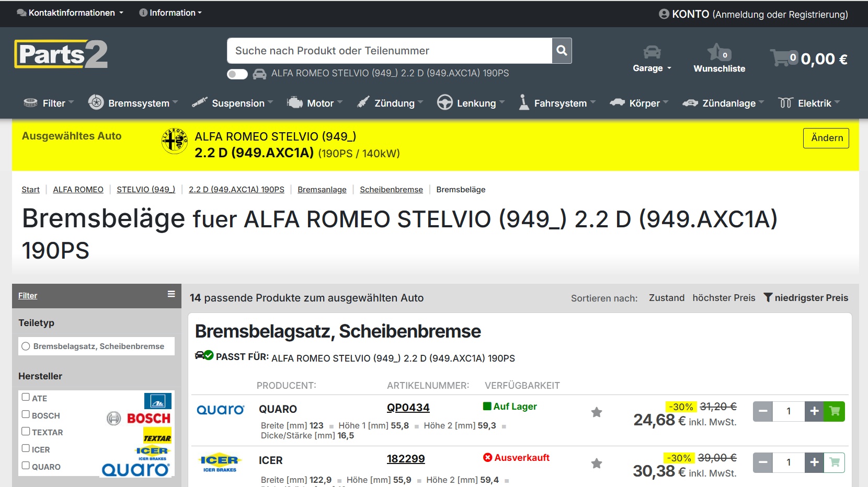Increase quantity for ICER 182299
The height and width of the screenshot is (487, 868).
pyautogui.click(x=814, y=462)
